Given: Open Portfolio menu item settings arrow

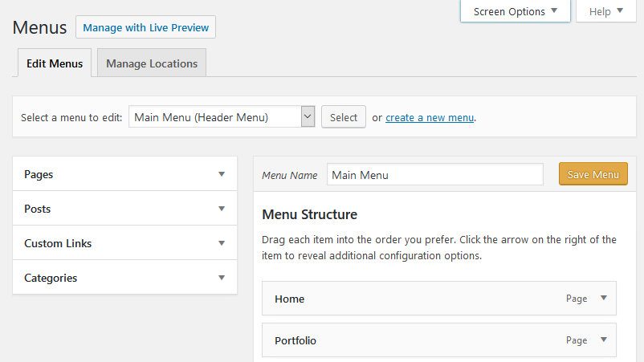Looking at the screenshot, I should tap(603, 340).
